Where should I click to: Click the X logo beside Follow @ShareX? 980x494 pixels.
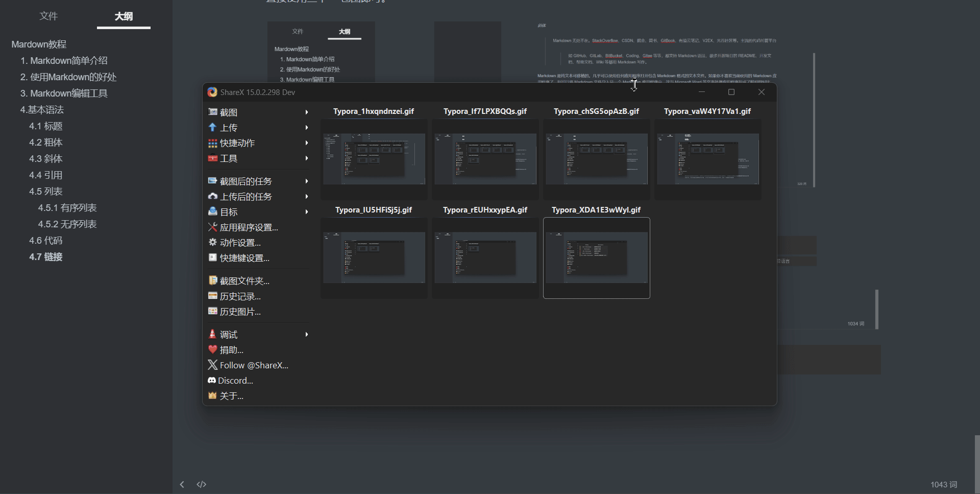click(x=213, y=365)
